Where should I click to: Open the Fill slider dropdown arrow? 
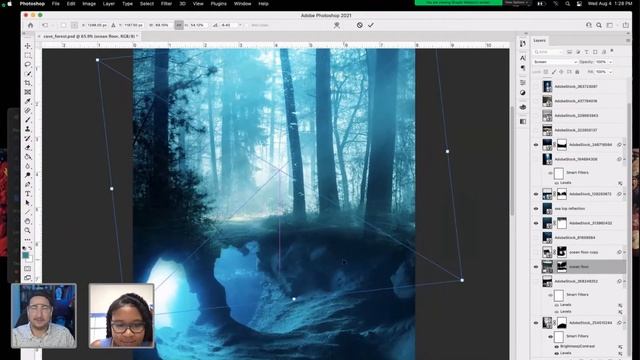611,72
